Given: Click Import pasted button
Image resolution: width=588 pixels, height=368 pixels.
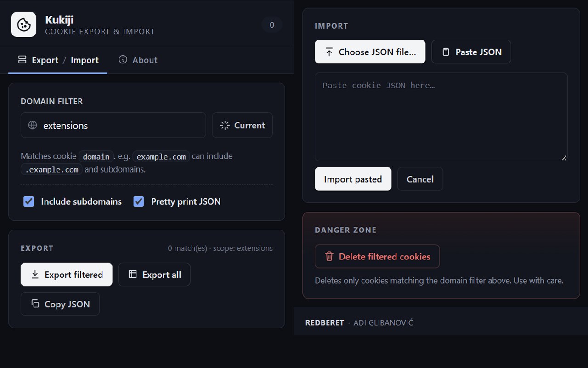Looking at the screenshot, I should coord(353,179).
